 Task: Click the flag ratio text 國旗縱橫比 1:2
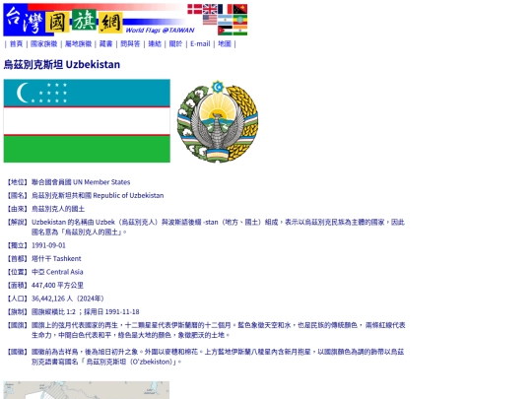coord(53,311)
